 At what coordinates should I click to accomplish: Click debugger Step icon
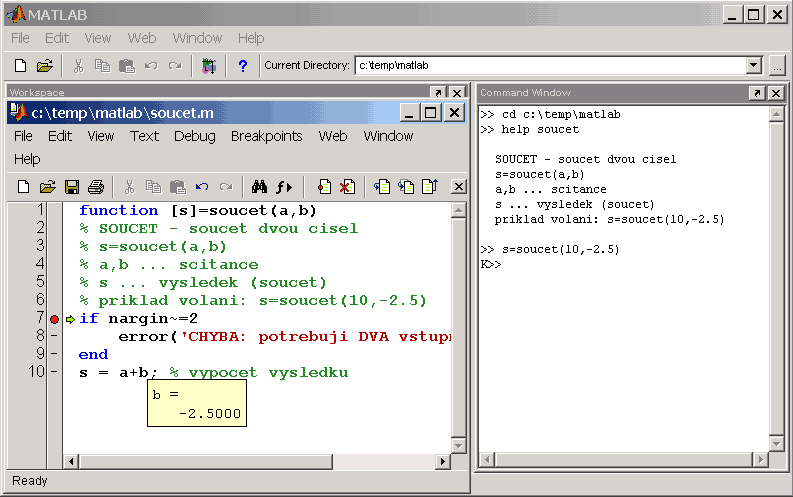382,187
